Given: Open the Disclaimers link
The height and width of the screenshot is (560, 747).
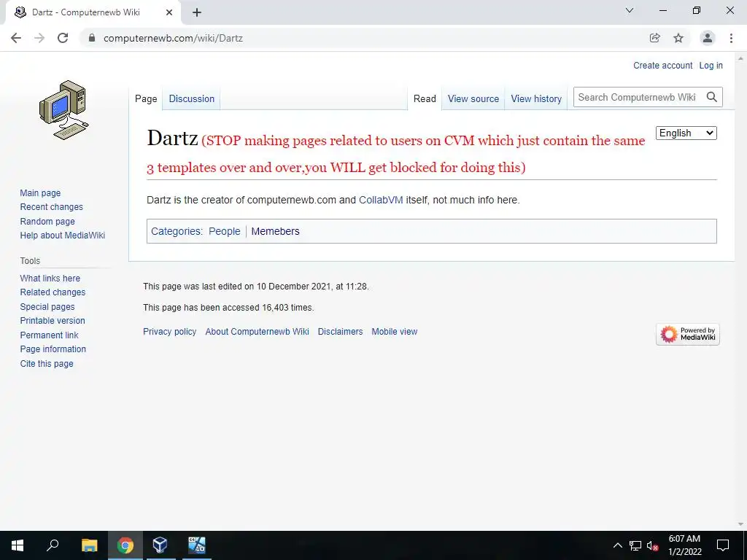Looking at the screenshot, I should (x=340, y=332).
